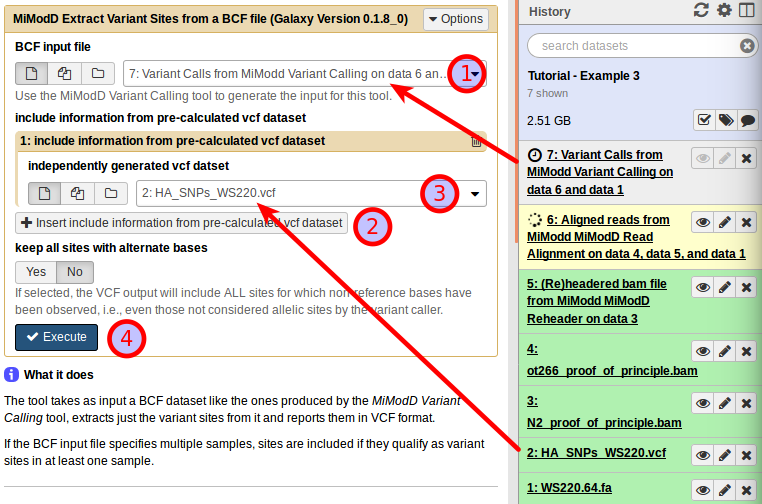Delete dataset 5 Reheadered bam file
Viewport: 762px width, 504px height.
click(x=746, y=287)
